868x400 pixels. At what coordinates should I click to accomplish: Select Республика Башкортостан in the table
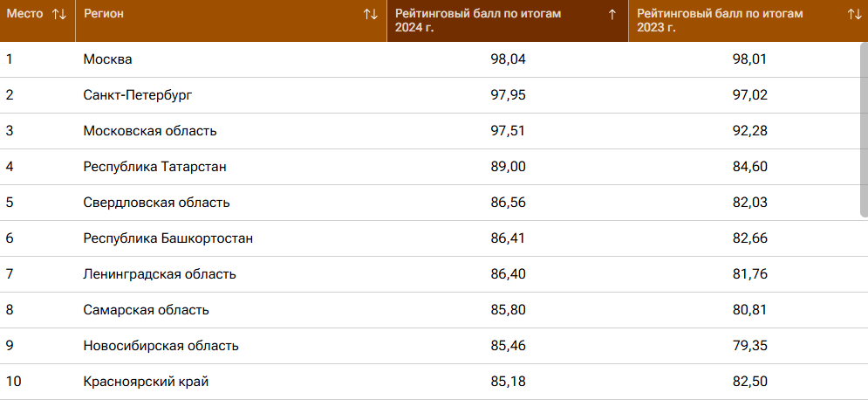168,238
